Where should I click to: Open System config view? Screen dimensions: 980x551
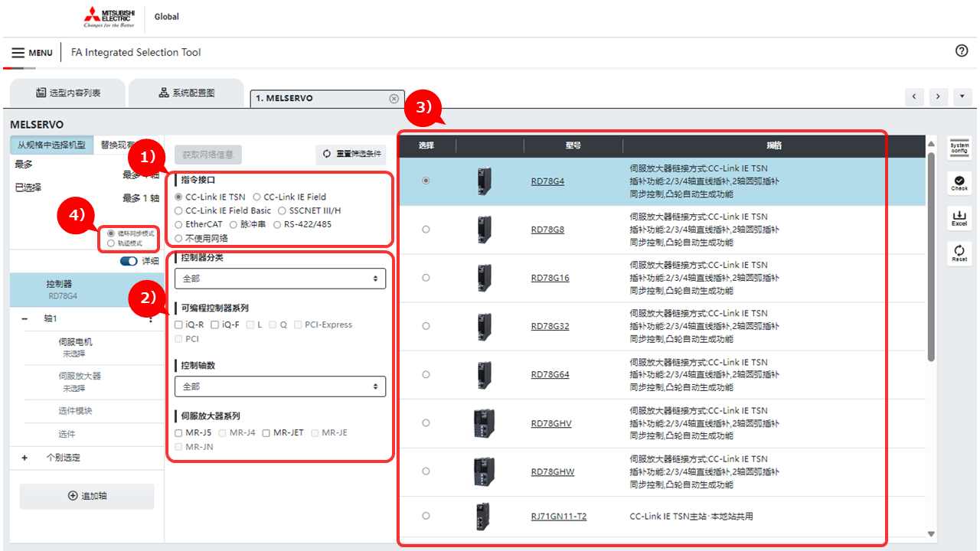point(959,148)
